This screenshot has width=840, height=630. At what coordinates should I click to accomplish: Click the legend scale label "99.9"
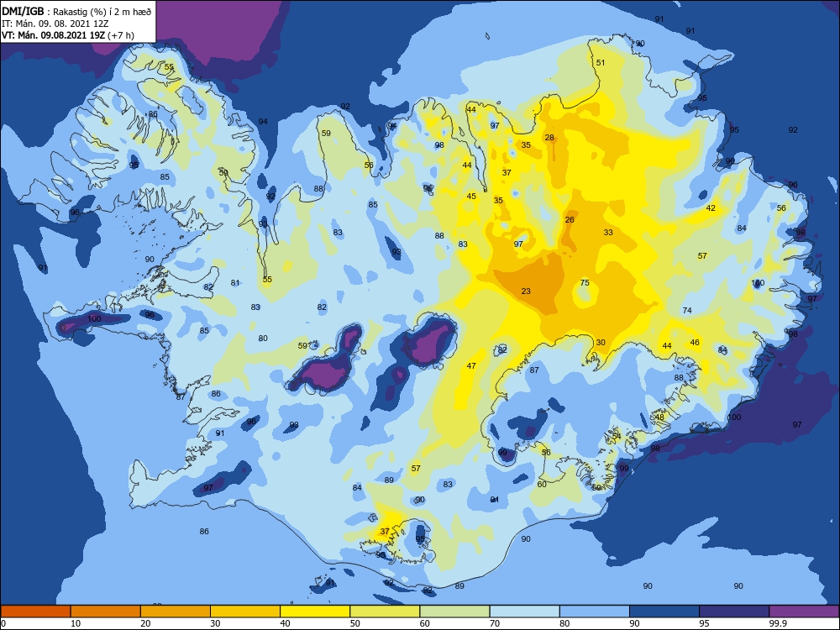coord(778,623)
